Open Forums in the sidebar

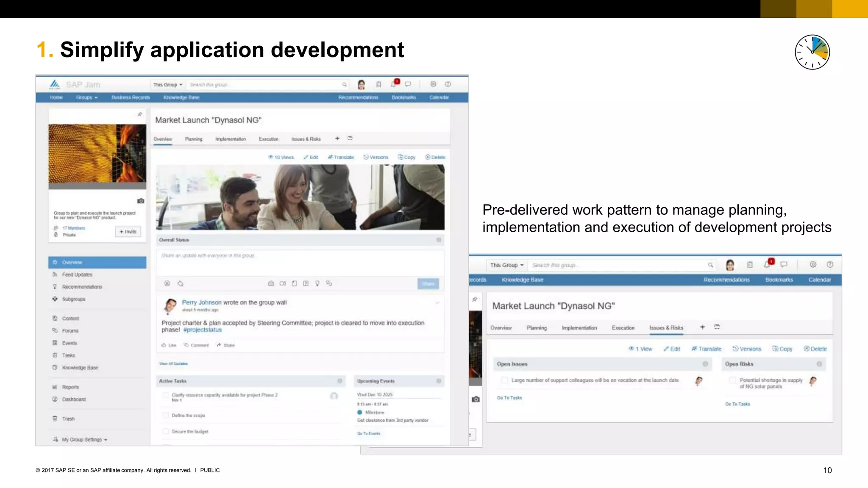(70, 331)
